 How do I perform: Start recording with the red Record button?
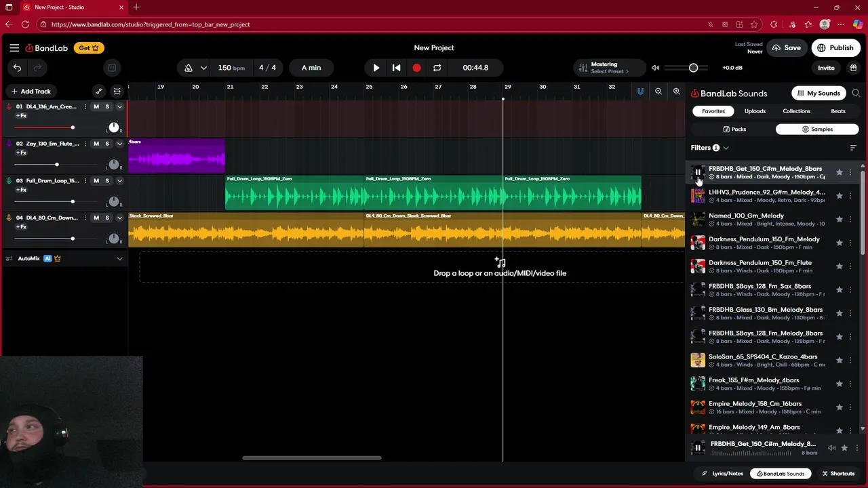(416, 68)
